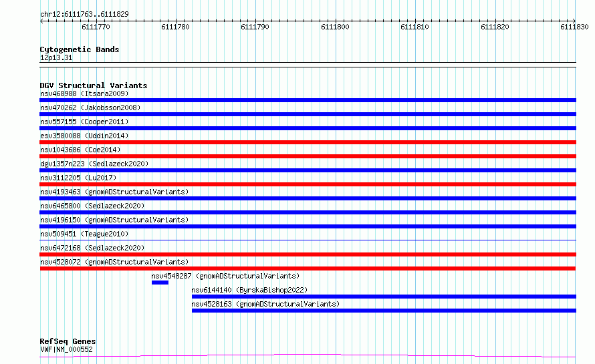This screenshot has width=595, height=364.
Task: Click the chr12:6111763..6111829 position label
Action: coord(84,14)
